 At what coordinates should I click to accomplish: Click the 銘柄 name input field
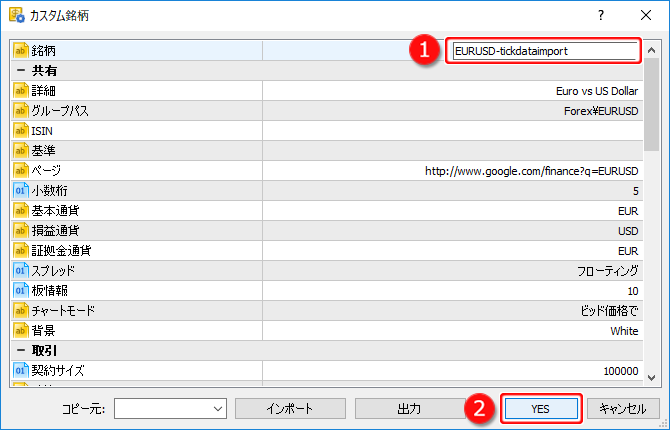(x=543, y=50)
